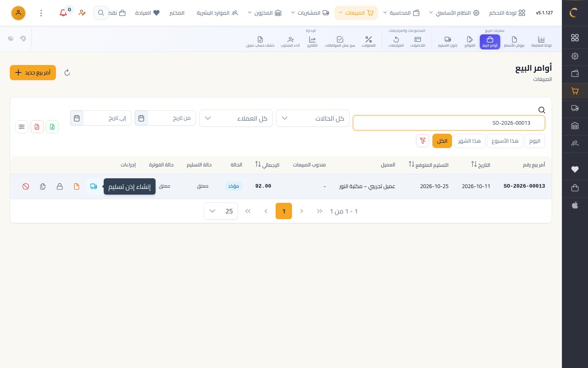
Task: Expand the كل العملاء customers dropdown
Action: (236, 118)
